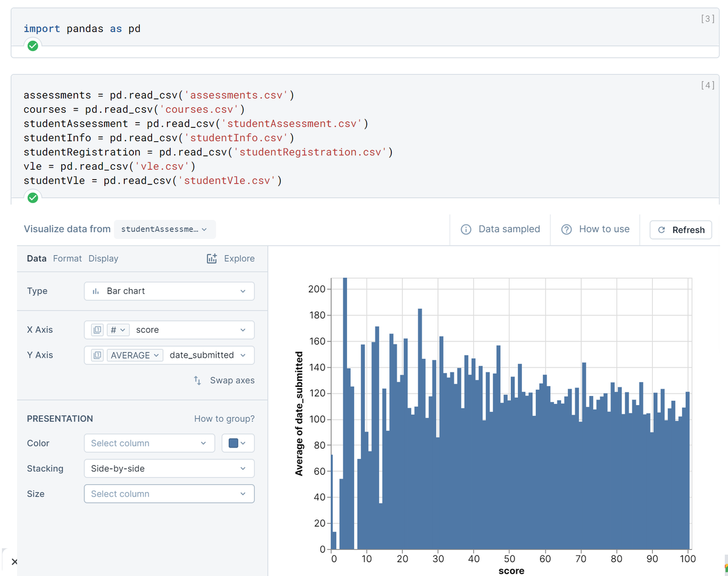Image resolution: width=728 pixels, height=576 pixels.
Task: Click the close X at bottom left
Action: [x=15, y=562]
